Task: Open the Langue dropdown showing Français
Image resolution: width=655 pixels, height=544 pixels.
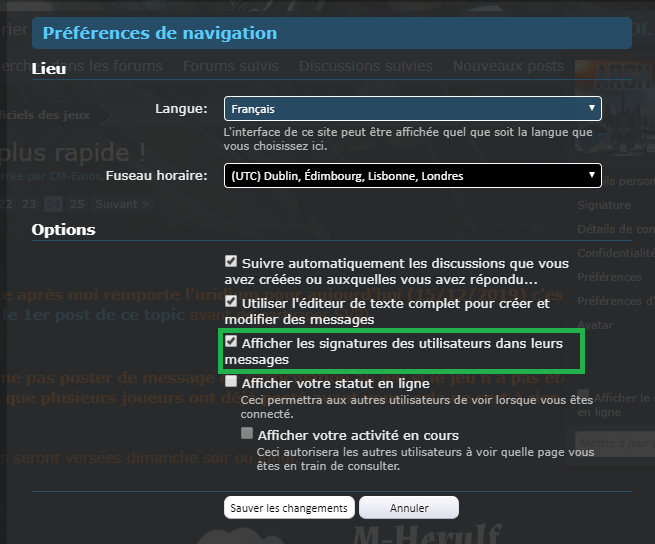Action: click(413, 109)
